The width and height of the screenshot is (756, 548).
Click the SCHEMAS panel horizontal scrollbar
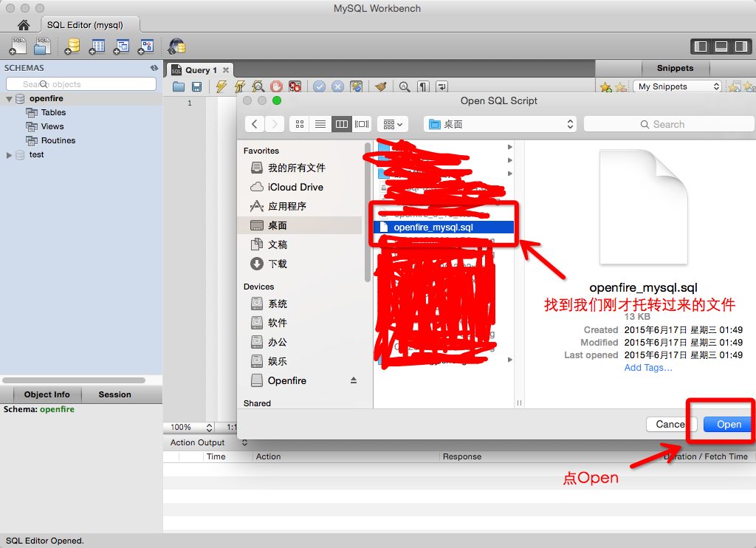[x=74, y=380]
